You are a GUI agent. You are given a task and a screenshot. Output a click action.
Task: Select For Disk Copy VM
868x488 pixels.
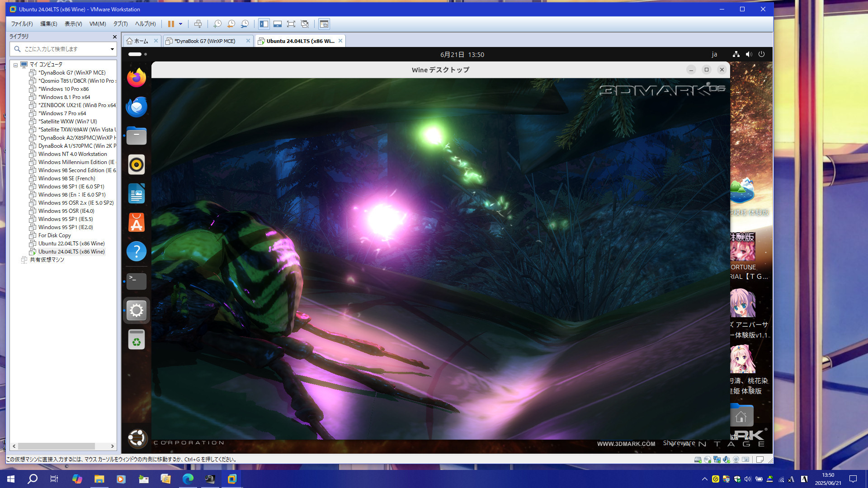[x=54, y=235]
